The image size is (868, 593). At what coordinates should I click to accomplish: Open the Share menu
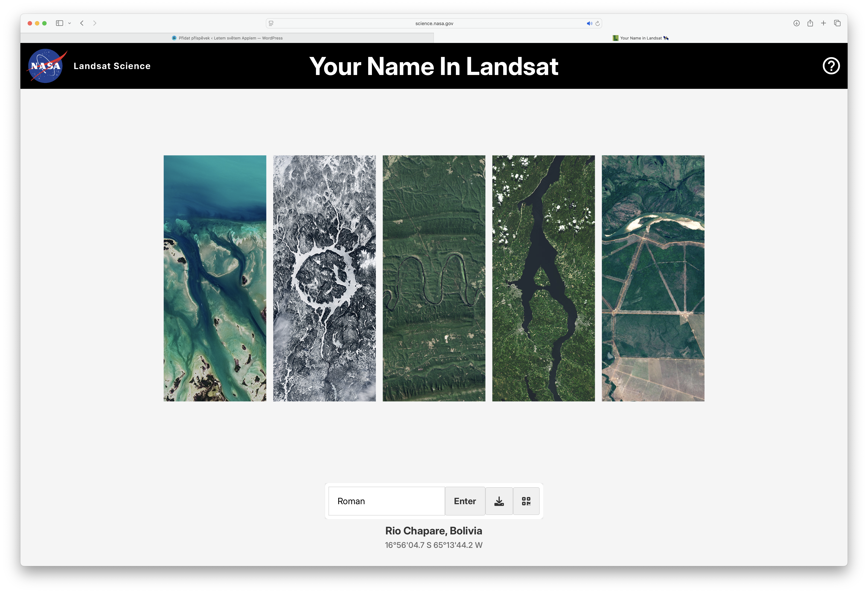[x=810, y=23]
